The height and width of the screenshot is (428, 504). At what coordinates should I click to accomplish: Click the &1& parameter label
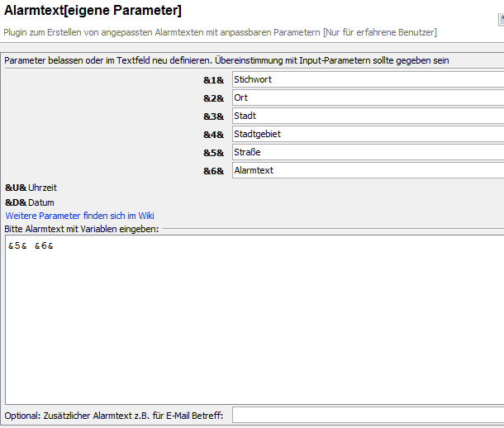pos(213,80)
